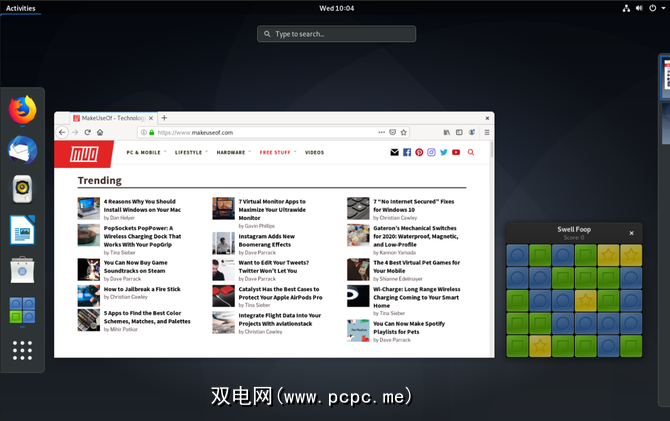Viewport: 670px width, 421px height.
Task: Open the Firefox hamburger menu
Action: pyautogui.click(x=487, y=132)
